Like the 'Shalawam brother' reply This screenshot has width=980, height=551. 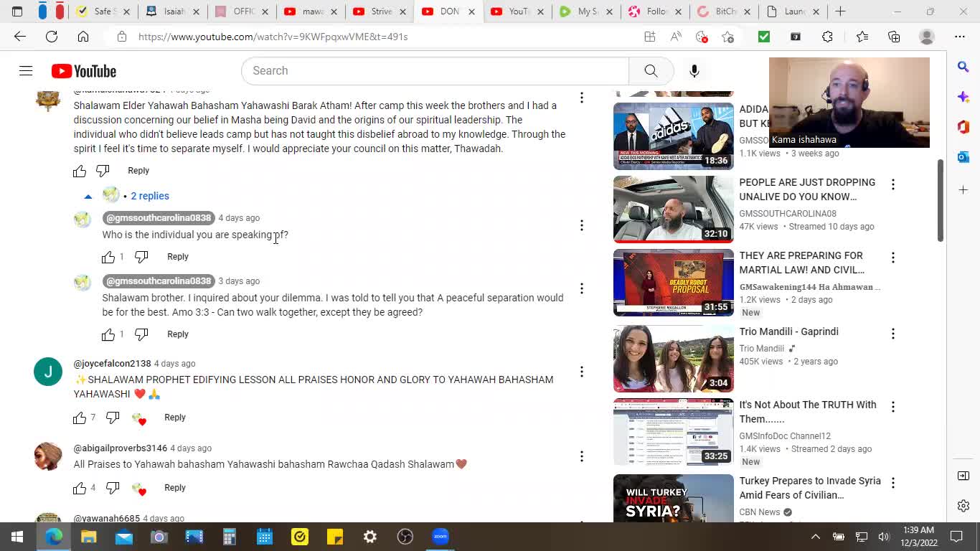pos(108,334)
